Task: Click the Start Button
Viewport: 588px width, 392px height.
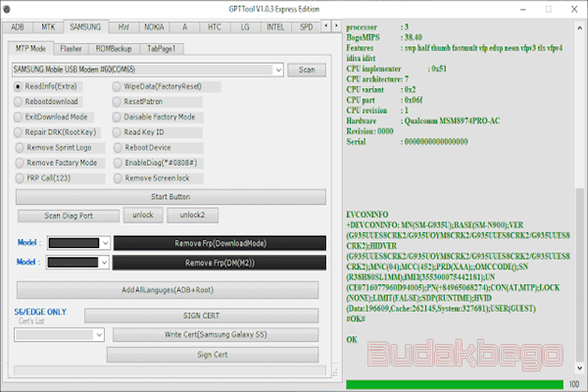Action: click(171, 197)
